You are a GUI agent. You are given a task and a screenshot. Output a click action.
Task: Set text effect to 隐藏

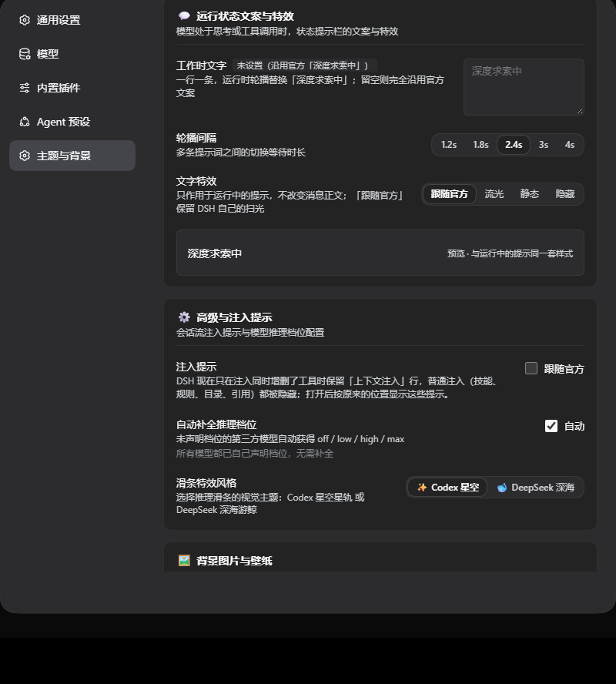565,193
